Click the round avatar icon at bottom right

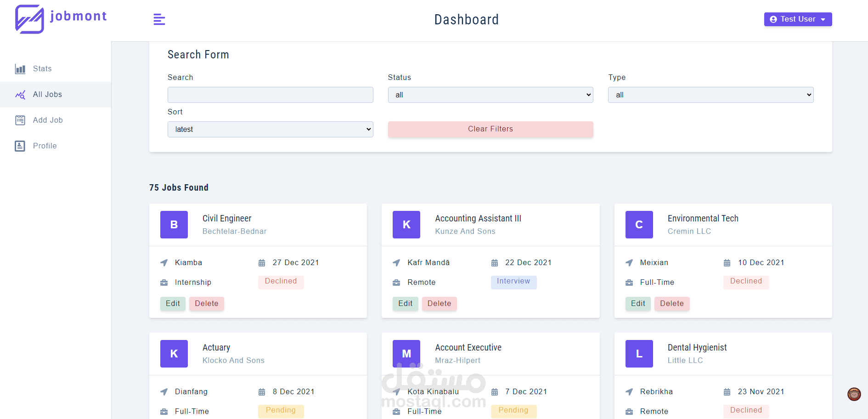[854, 394]
